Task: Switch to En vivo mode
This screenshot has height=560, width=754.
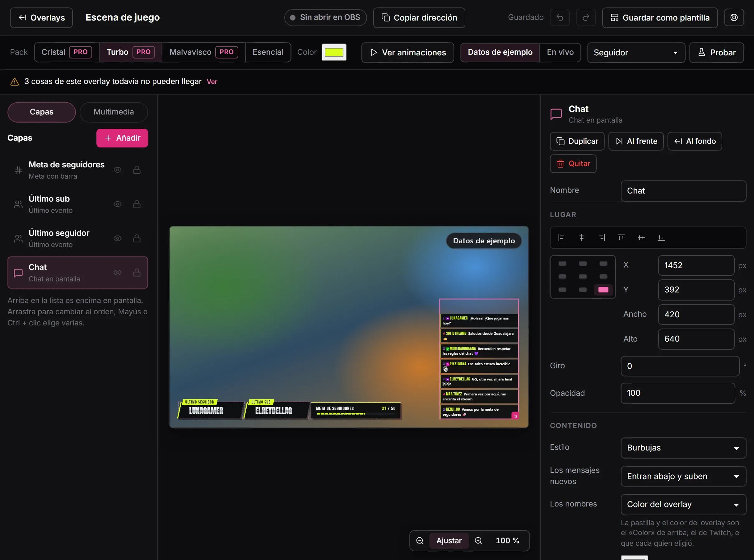Action: coord(560,52)
